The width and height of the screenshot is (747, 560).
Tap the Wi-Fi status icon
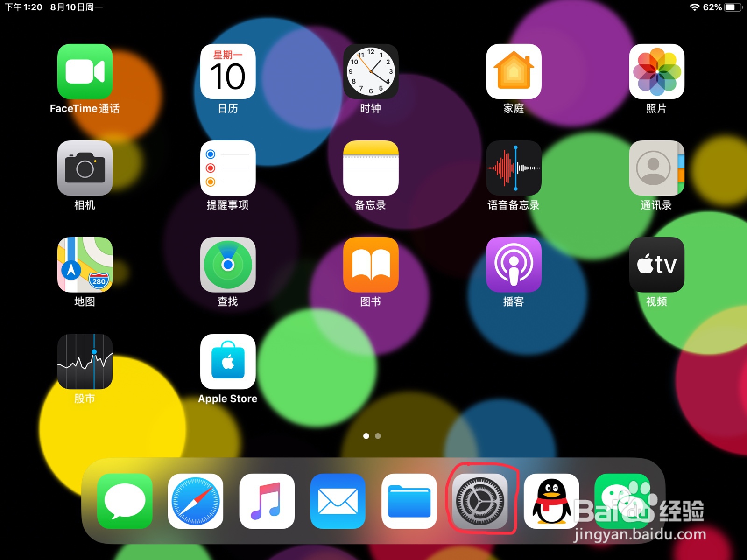pyautogui.click(x=695, y=7)
